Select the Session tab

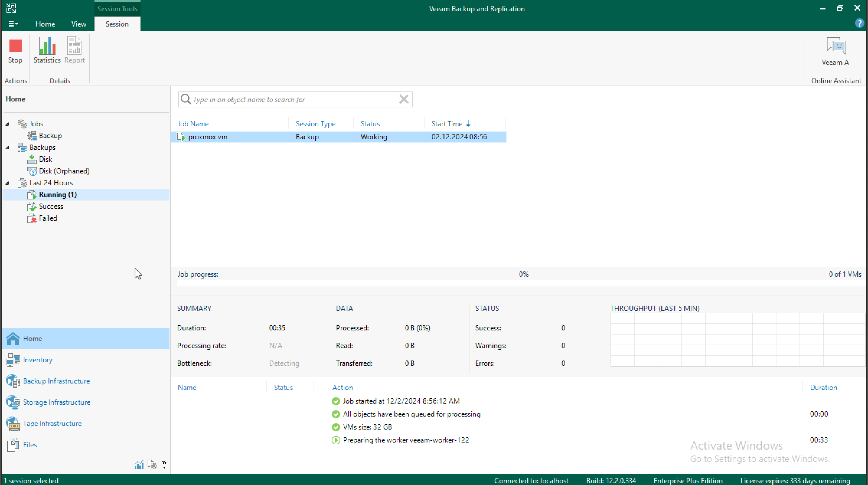click(x=117, y=24)
